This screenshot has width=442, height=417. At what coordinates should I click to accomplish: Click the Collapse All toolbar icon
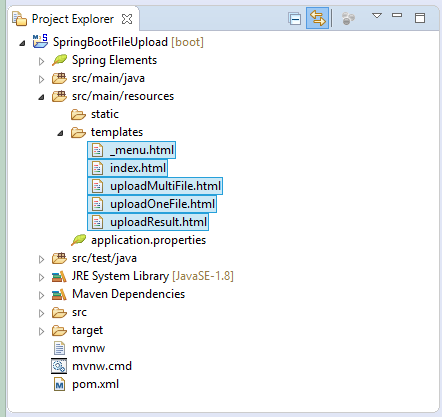click(295, 18)
